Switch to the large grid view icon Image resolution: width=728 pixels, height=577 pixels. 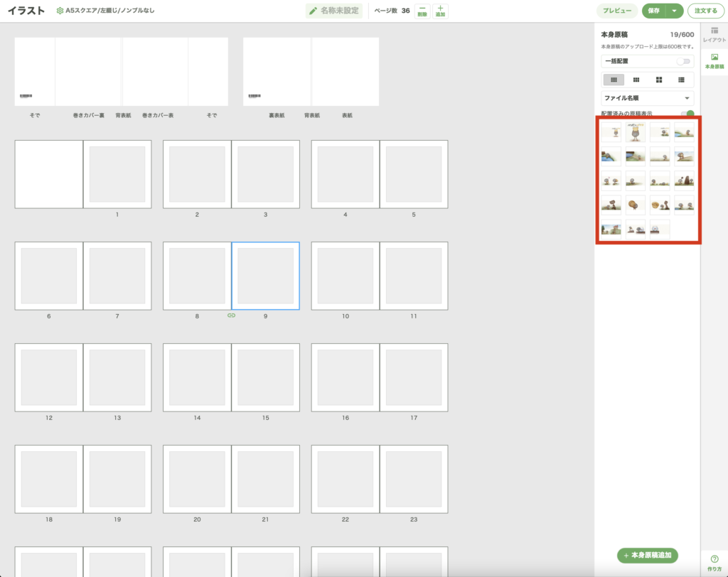point(659,80)
